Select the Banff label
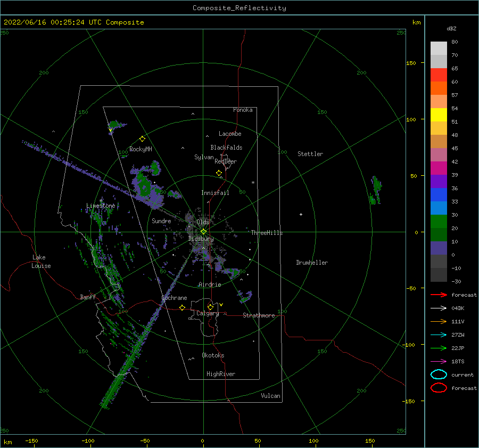This screenshot has height=448, width=479. click(88, 297)
